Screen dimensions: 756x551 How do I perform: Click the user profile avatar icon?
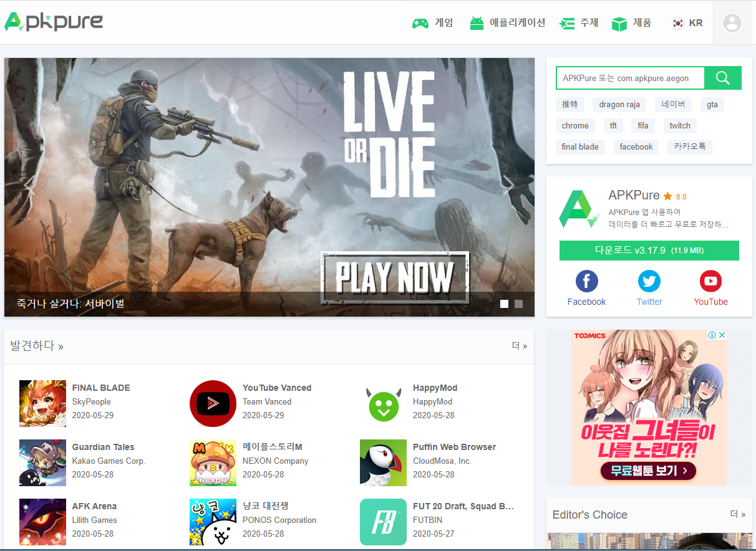732,23
